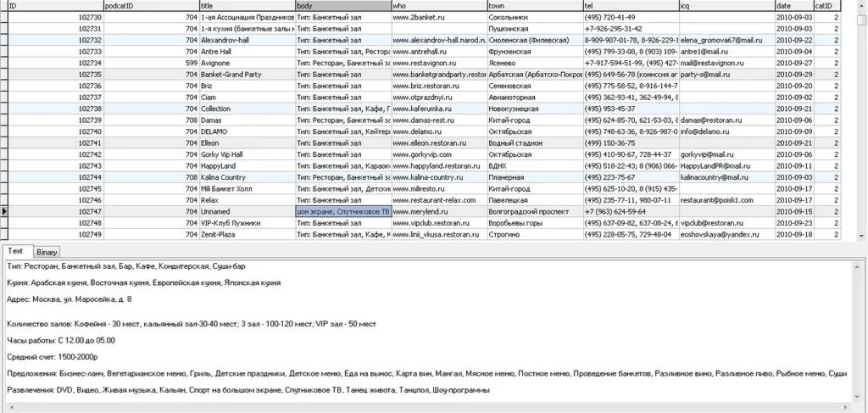Select date cell 2010-09-27

point(793,63)
